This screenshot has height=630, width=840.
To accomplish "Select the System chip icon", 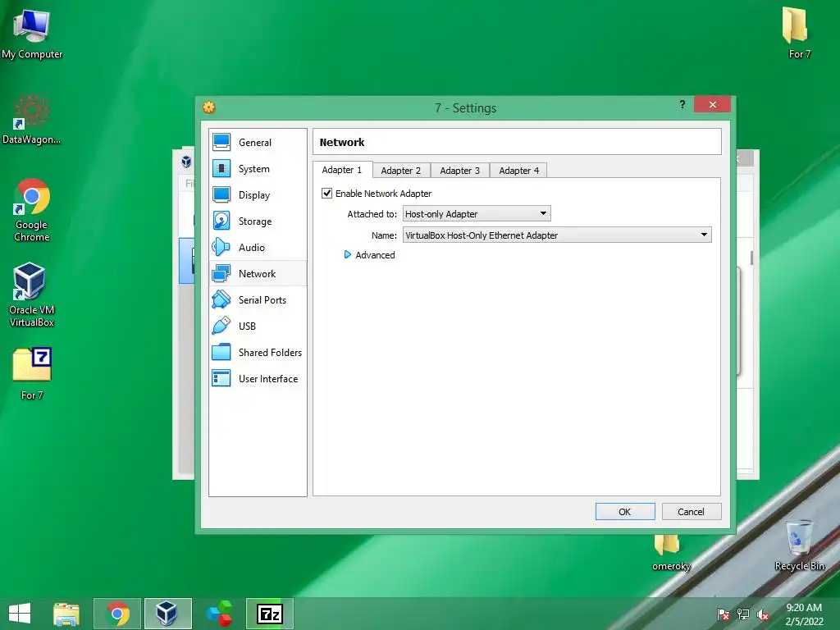I will point(221,169).
